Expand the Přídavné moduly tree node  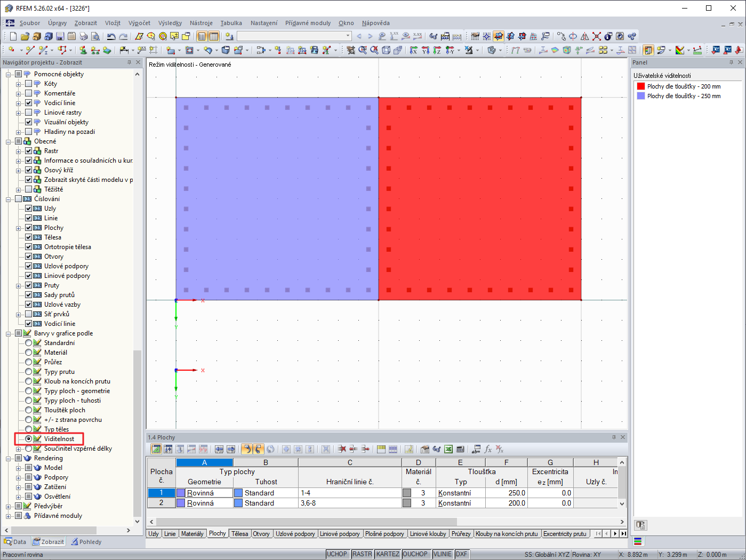9,516
